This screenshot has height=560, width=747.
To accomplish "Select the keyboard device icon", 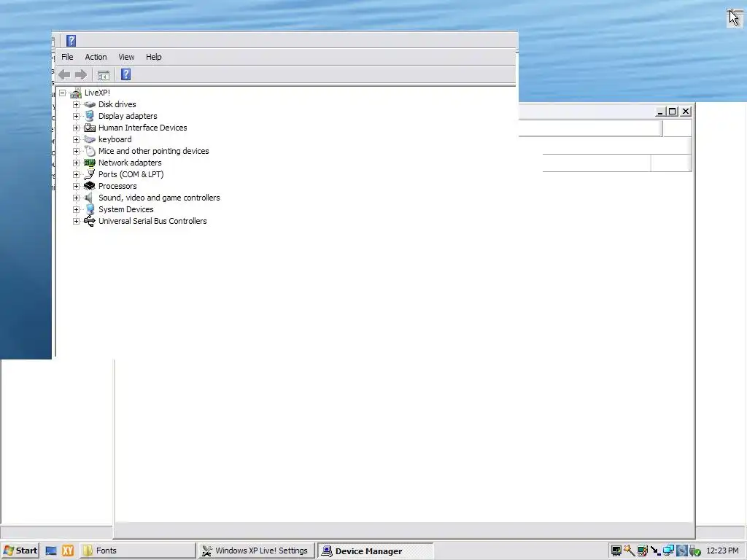I will (90, 139).
